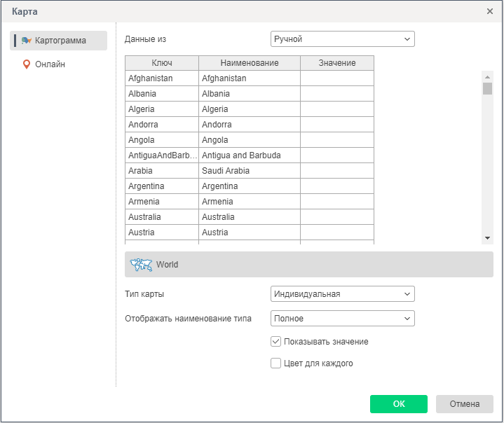The width and height of the screenshot is (504, 423).
Task: Open Отображать наименование типа dropdown
Action: [342, 319]
